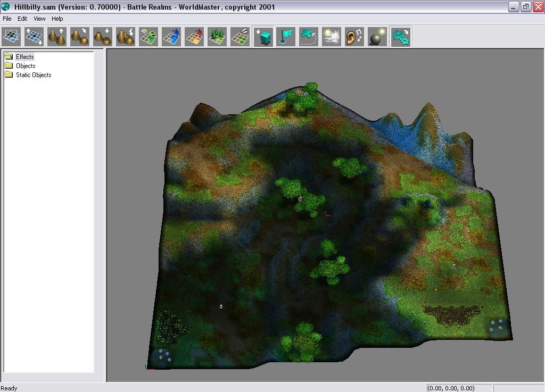This screenshot has width=545, height=392.
Task: Select the green trees forest tool
Action: point(217,37)
